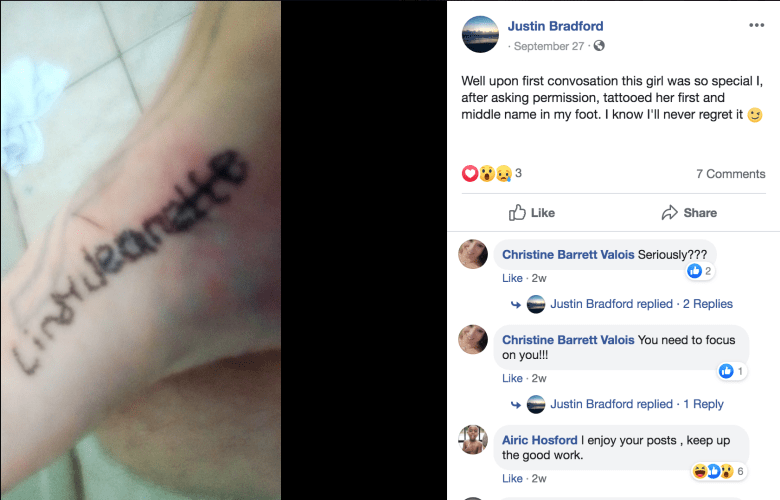The width and height of the screenshot is (780, 500).
Task: Open the post options three-dot menu
Action: 756,25
